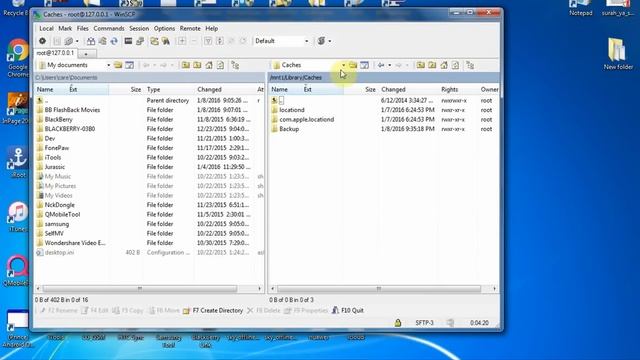Screen dimensions: 640x360
Task: Open the new session tab button
Action: click(86, 54)
